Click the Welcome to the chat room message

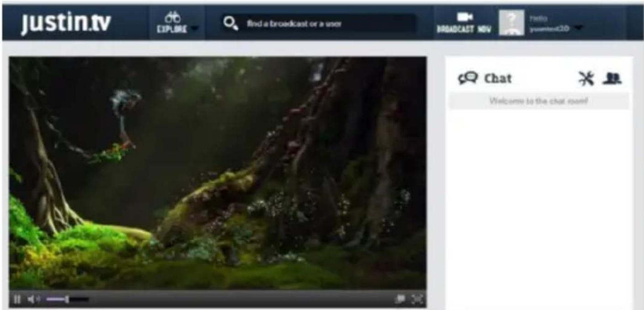539,101
